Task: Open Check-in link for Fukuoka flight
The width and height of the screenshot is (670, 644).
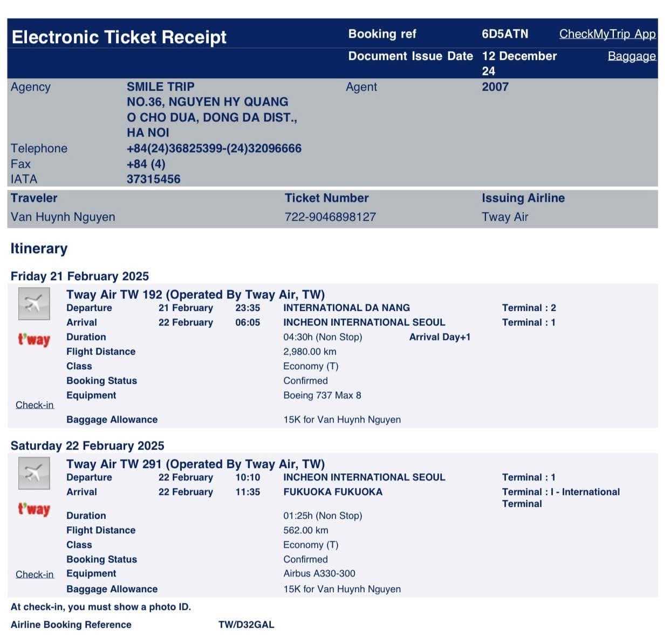Action: click(x=35, y=574)
